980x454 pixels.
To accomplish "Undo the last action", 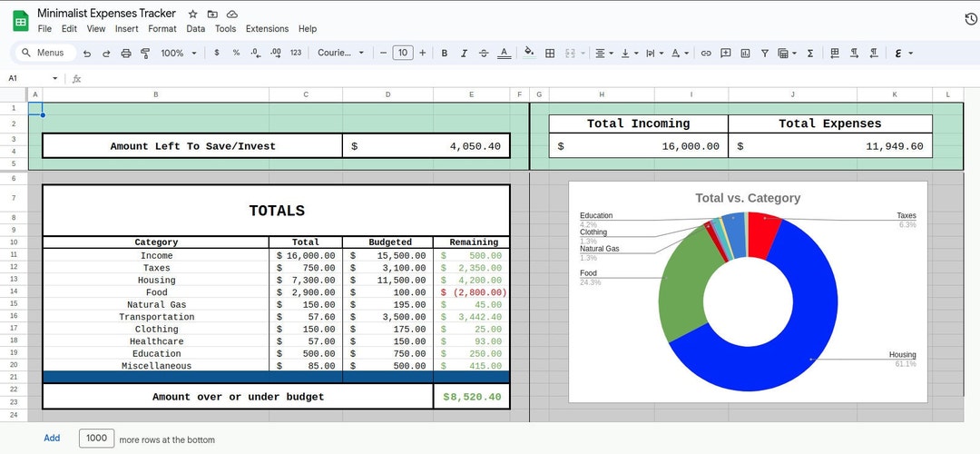I will click(x=87, y=54).
